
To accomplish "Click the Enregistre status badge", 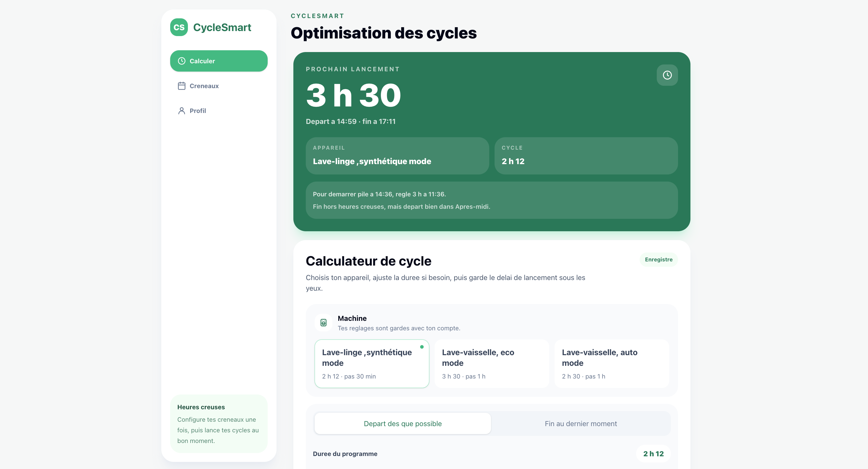I will click(x=659, y=260).
